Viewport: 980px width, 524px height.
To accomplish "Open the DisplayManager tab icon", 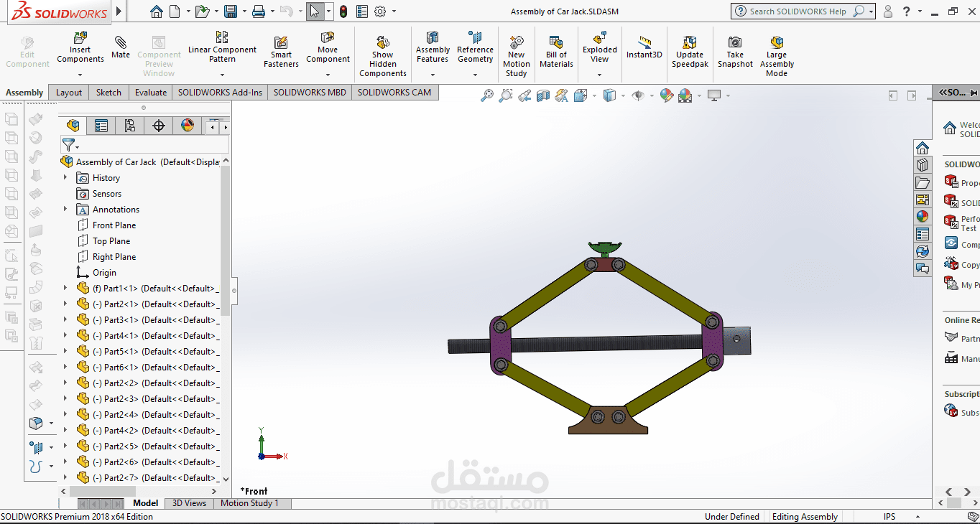I will pos(188,126).
